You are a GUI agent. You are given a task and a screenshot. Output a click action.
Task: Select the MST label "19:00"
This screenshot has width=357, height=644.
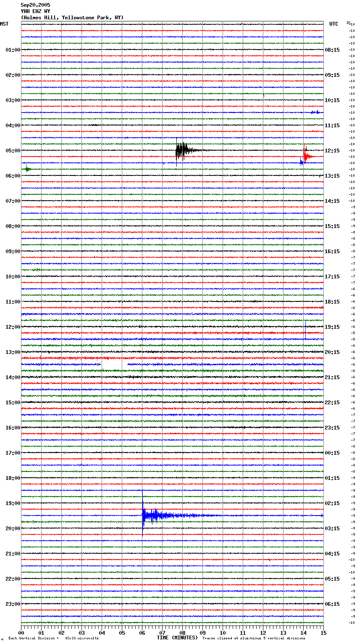13,503
